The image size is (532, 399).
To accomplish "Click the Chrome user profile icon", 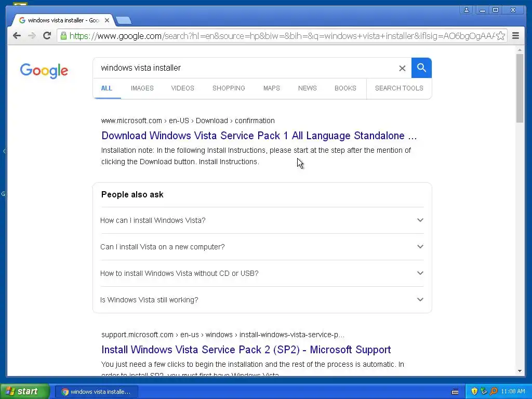I will (x=467, y=10).
